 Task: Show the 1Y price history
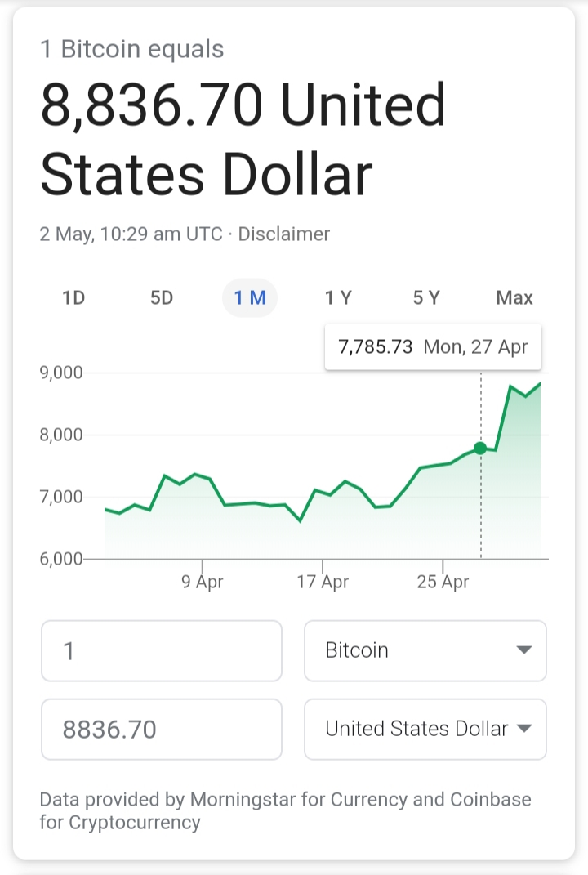[338, 298]
